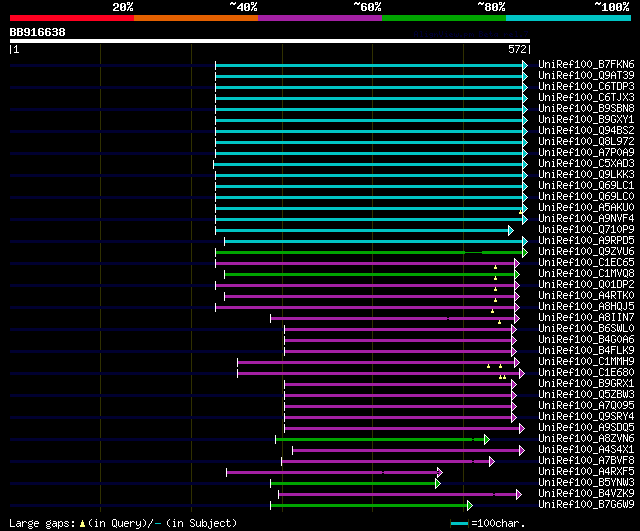Click the green alignment bar of B7G6W9
The width and height of the screenshot is (640, 531).
[x=369, y=506]
